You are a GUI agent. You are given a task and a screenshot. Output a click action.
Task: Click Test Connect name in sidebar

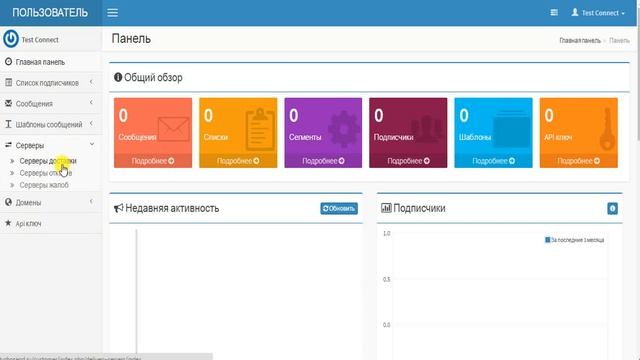[40, 40]
